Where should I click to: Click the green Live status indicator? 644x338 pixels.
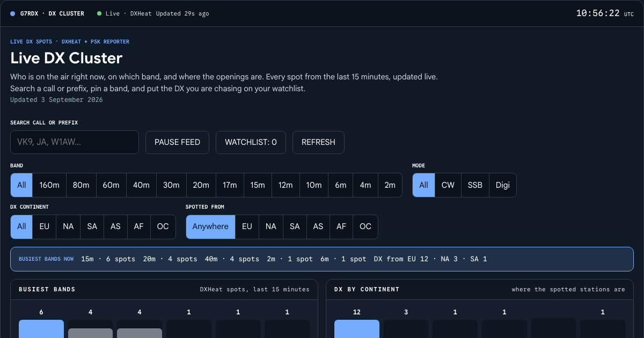pyautogui.click(x=99, y=13)
